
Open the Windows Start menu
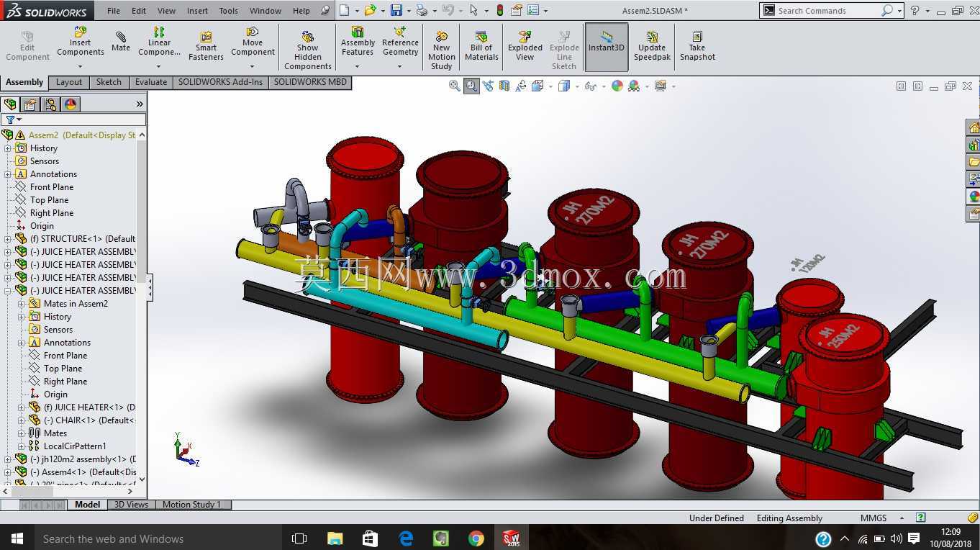pos(17,538)
